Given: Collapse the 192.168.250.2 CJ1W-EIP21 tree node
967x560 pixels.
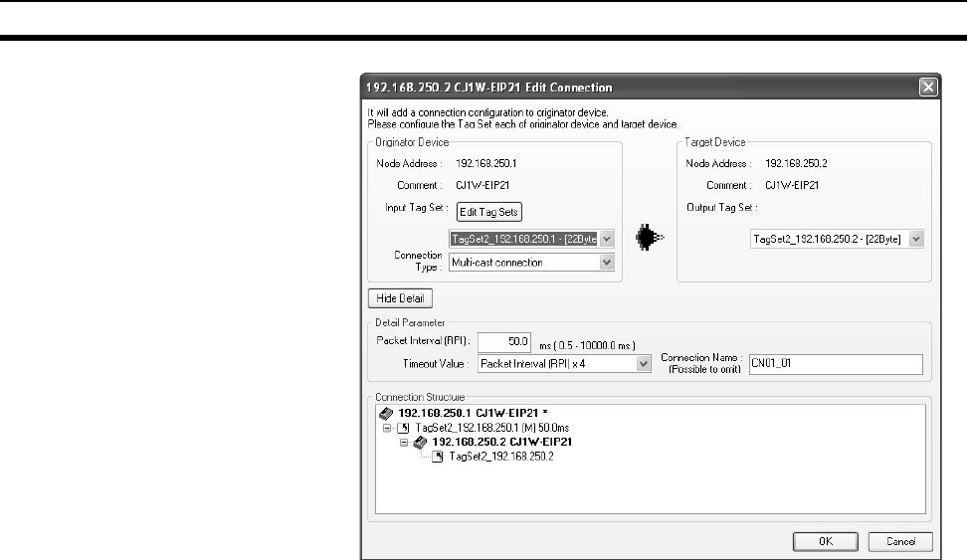Looking at the screenshot, I should (x=403, y=443).
